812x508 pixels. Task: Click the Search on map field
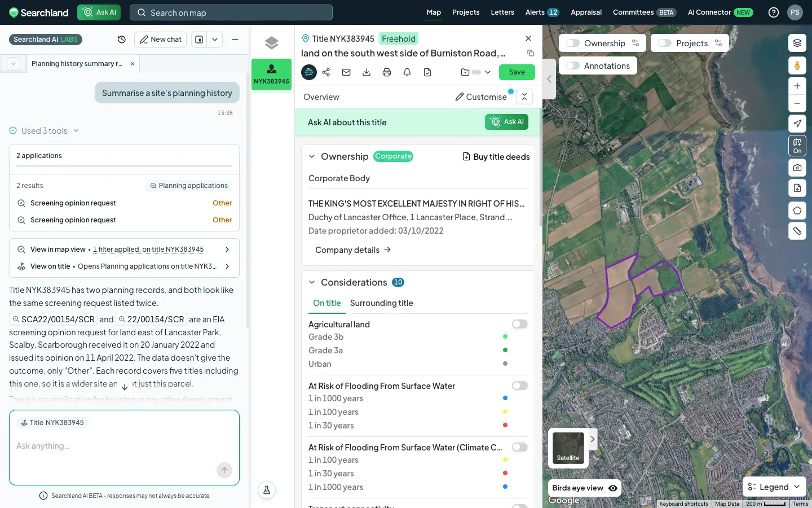[231, 12]
